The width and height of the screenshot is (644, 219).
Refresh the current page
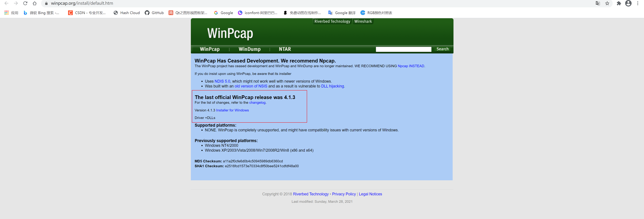click(25, 4)
